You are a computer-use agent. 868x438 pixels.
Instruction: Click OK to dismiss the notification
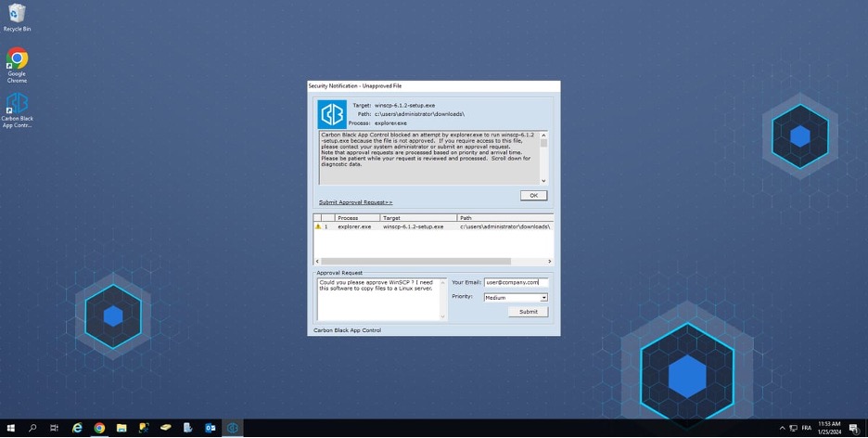(533, 196)
